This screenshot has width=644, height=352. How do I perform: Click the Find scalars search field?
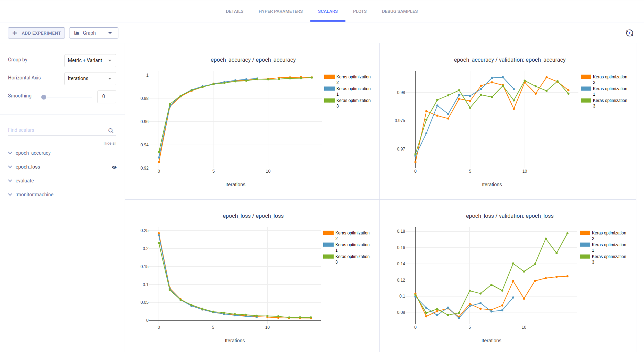[56, 130]
